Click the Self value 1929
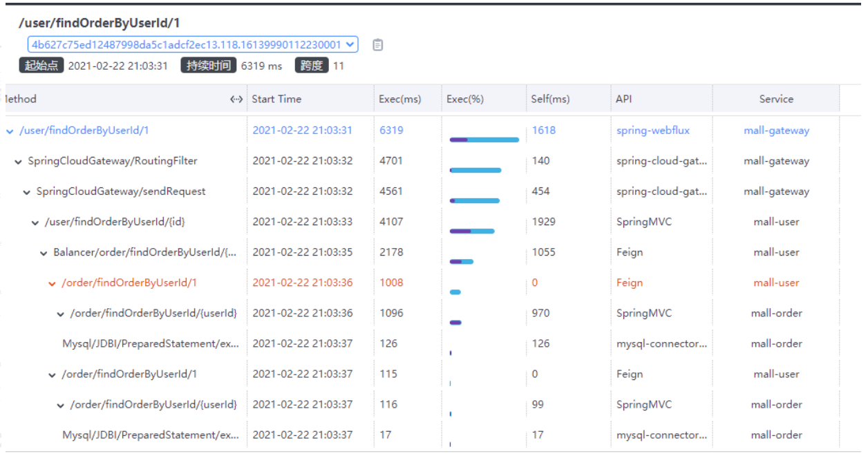This screenshot has width=868, height=456. click(x=544, y=222)
